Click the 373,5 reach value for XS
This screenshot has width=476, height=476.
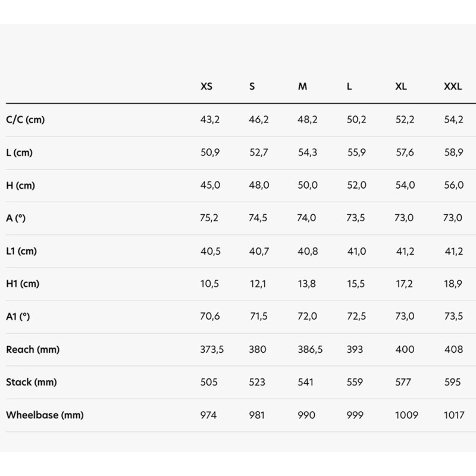point(211,349)
